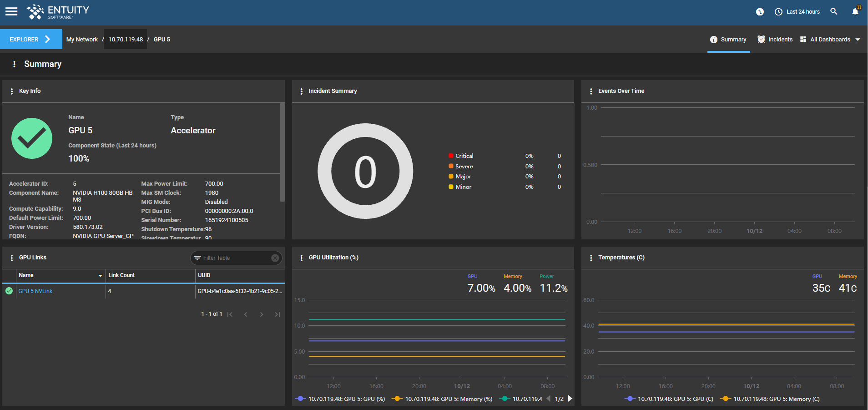Click the 1 - 1 of 1 pagination text
The width and height of the screenshot is (868, 410).
[212, 314]
